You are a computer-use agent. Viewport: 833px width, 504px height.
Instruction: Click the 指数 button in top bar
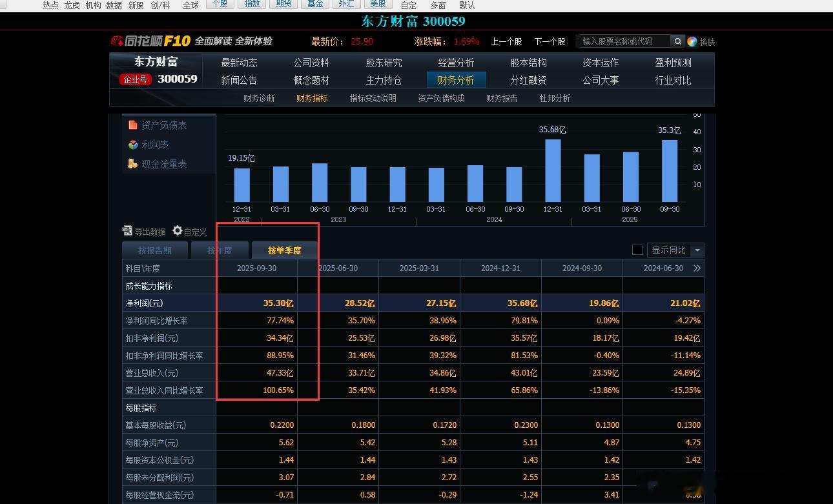[252, 4]
